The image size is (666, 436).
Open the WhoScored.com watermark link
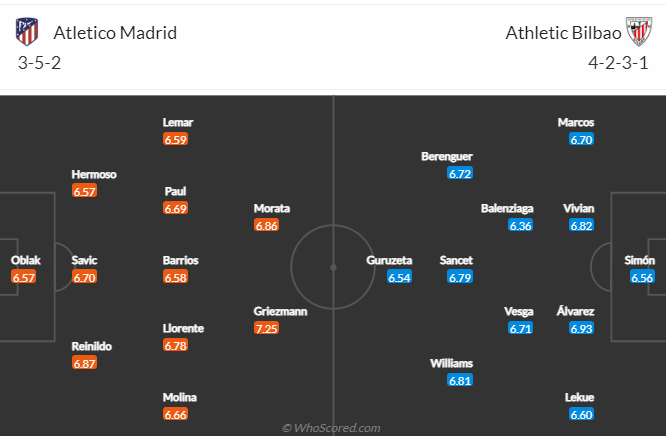[331, 428]
